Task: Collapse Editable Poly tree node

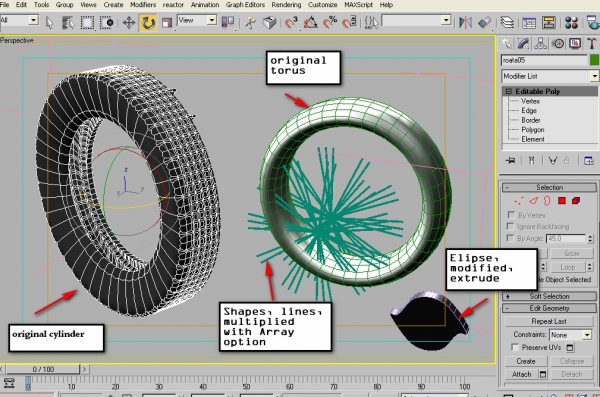Action: pyautogui.click(x=509, y=91)
